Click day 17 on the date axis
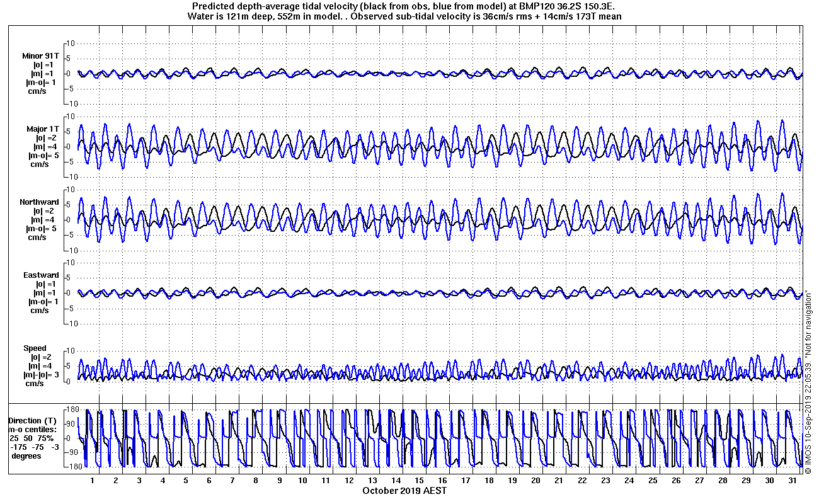This screenshot has height=504, width=819. [x=466, y=480]
